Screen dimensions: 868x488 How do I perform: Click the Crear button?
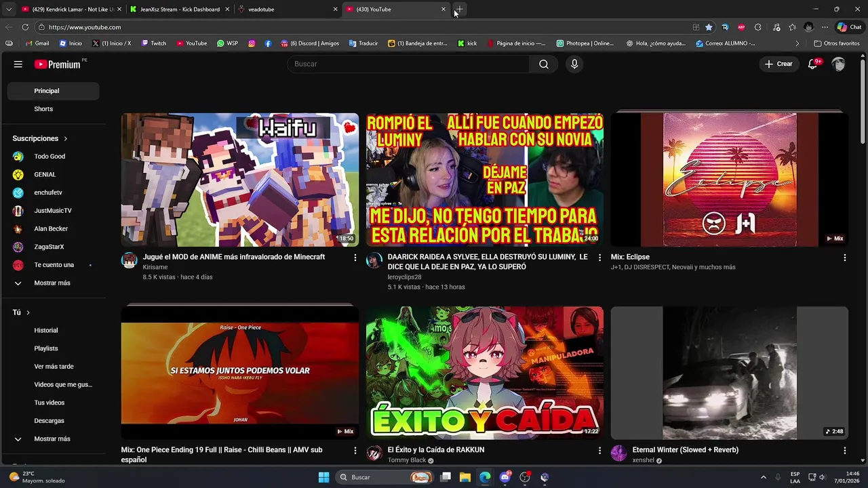coord(778,64)
